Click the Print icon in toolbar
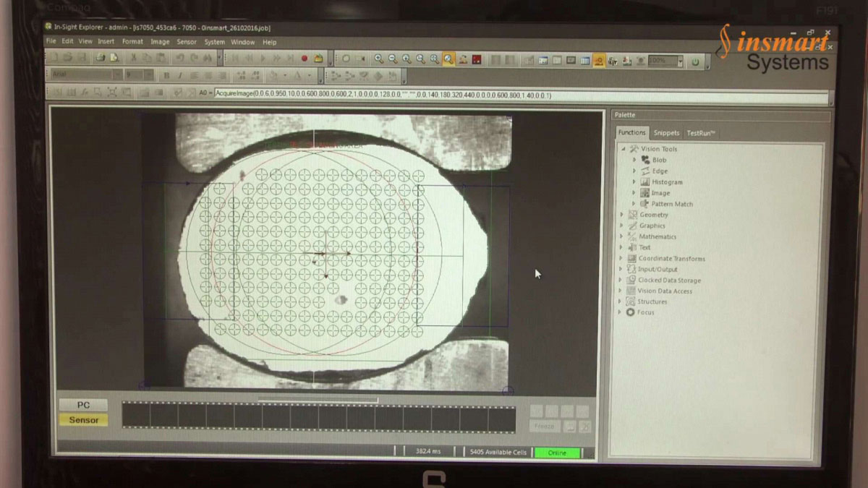The image size is (868, 488). (101, 58)
